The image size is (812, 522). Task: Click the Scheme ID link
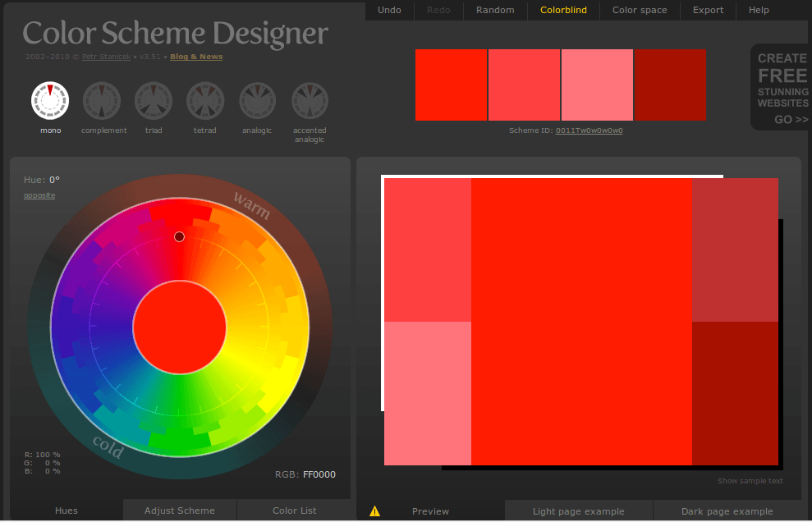589,130
